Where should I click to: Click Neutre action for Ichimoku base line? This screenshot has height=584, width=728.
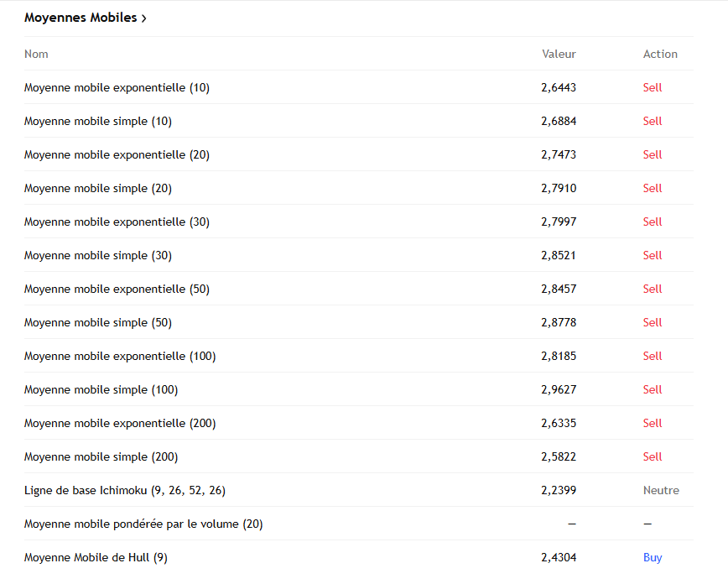pyautogui.click(x=661, y=490)
